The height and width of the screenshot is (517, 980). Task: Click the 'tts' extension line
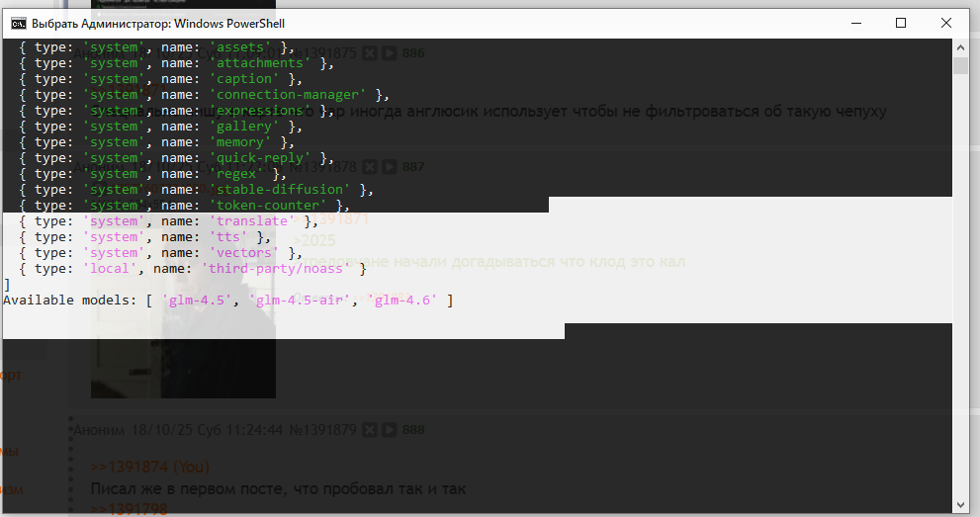[144, 237]
